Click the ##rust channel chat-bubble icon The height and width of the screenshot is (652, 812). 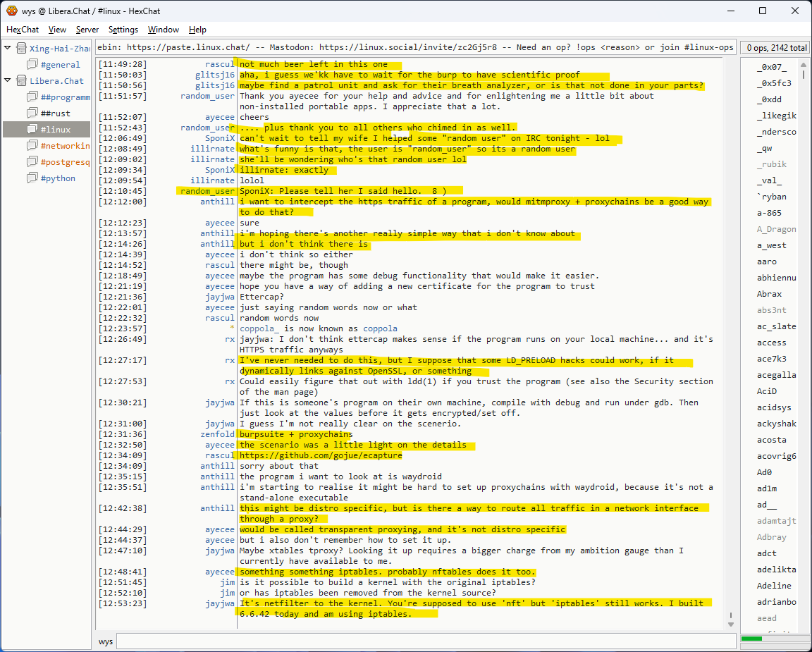[x=32, y=113]
